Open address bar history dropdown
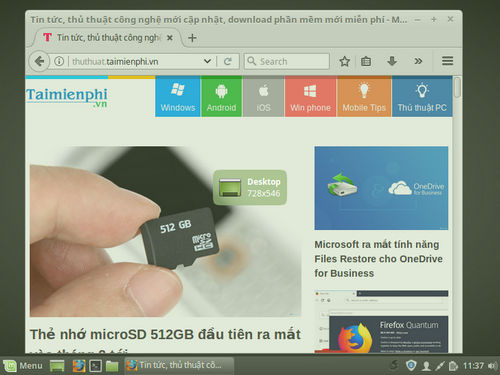The width and height of the screenshot is (500, 375). point(207,61)
